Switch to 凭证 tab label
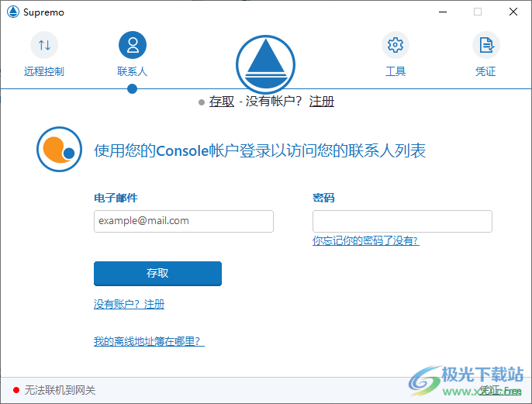This screenshot has width=532, height=404. (x=485, y=71)
